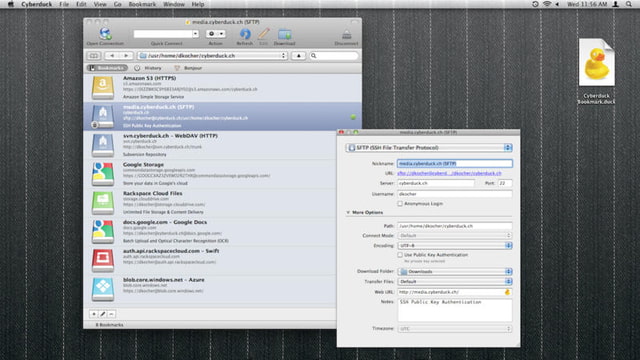Select the svn.cyberduck.ch WebDAV bookmark icon

coord(103,145)
